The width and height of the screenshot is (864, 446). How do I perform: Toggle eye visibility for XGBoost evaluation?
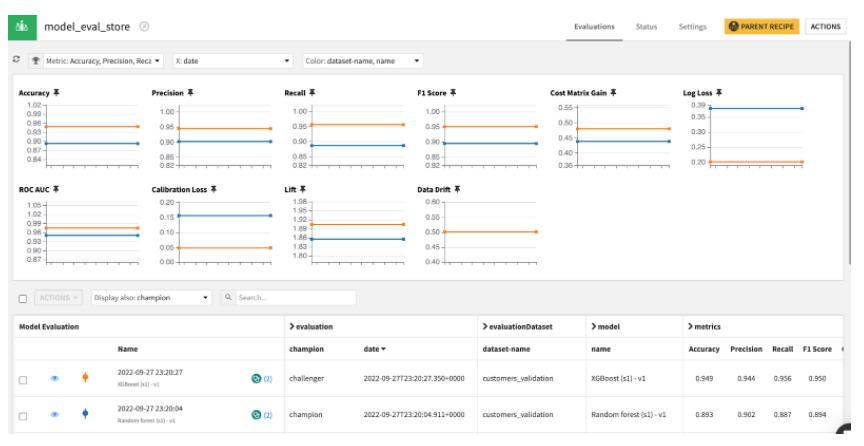[57, 377]
